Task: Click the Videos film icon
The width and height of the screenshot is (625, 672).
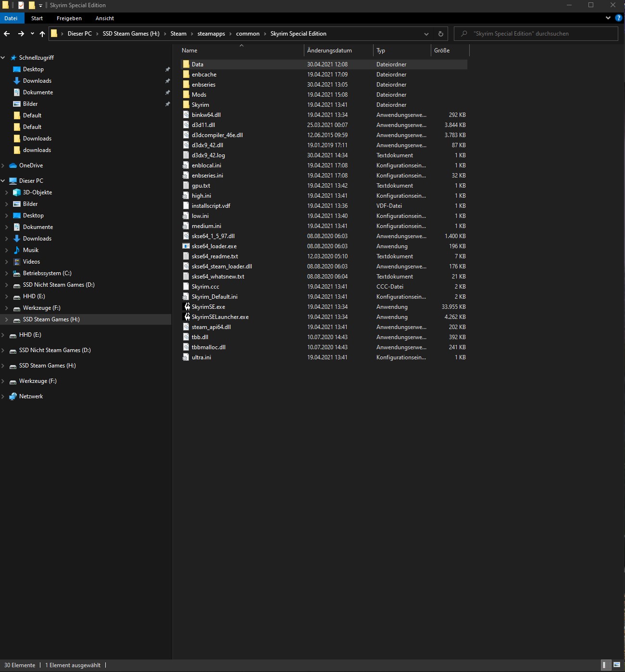Action: [x=17, y=262]
